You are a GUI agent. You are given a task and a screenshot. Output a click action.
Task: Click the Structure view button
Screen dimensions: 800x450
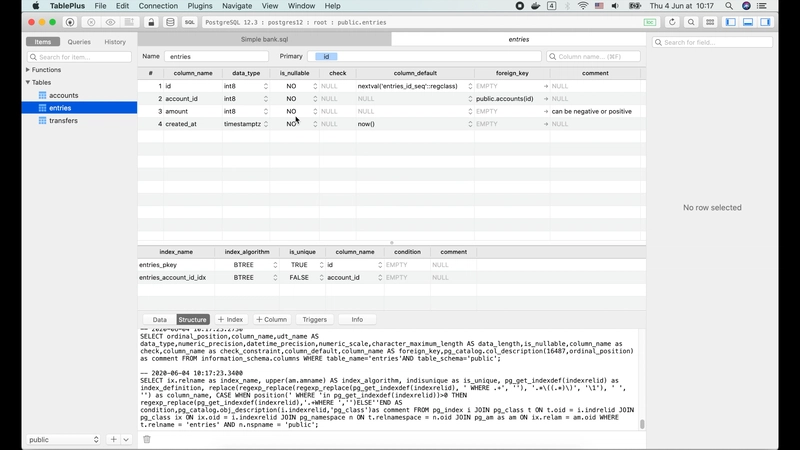point(192,319)
